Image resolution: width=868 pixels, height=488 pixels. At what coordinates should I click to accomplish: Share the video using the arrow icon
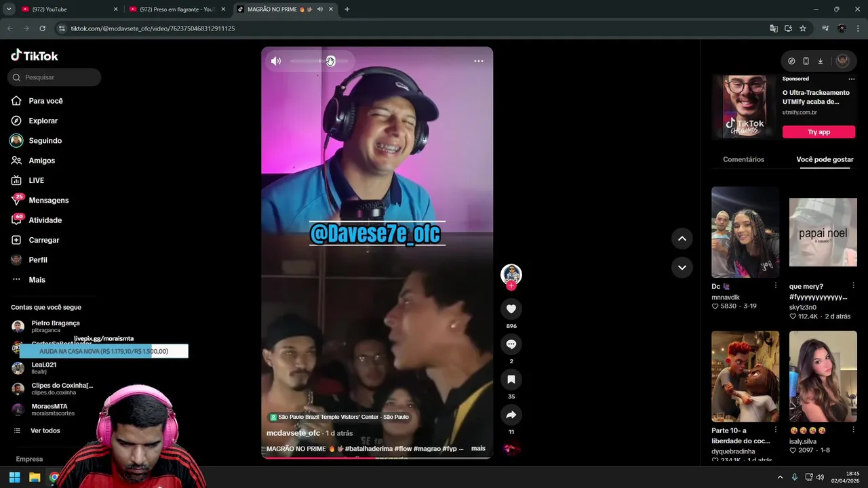pos(511,415)
